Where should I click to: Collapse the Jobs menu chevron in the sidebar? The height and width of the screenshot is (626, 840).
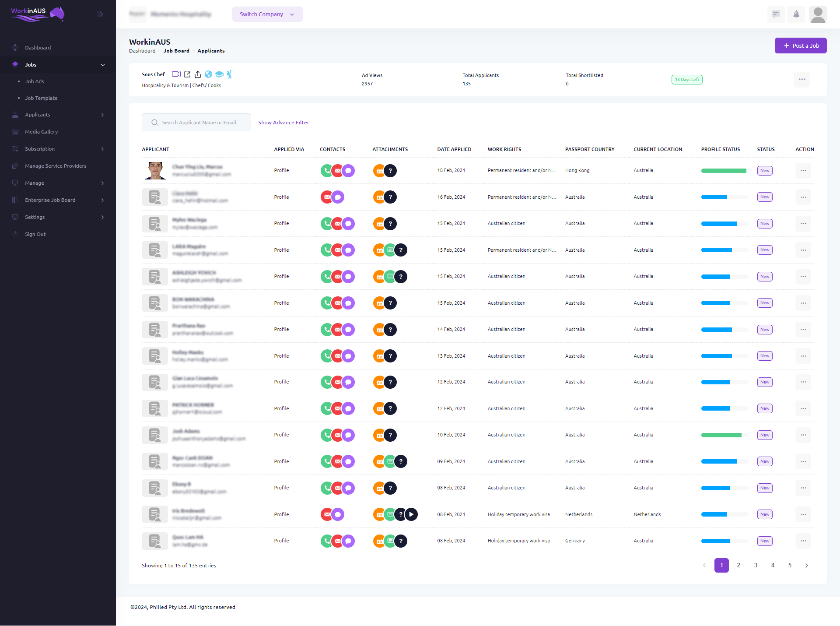[103, 65]
